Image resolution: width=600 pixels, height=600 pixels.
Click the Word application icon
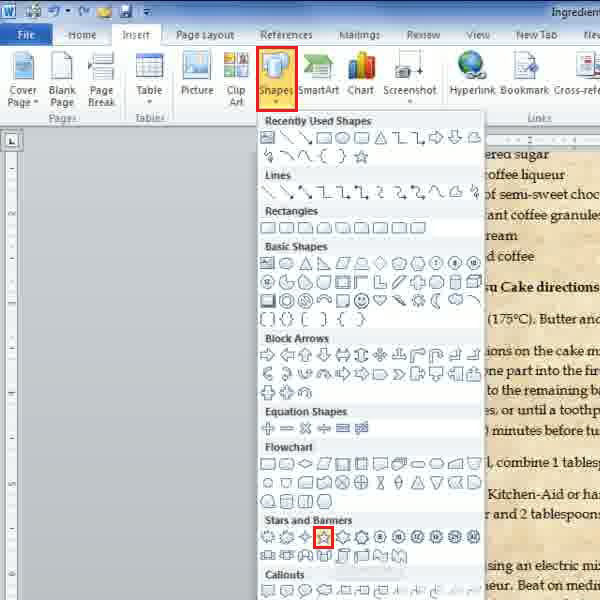[8, 11]
